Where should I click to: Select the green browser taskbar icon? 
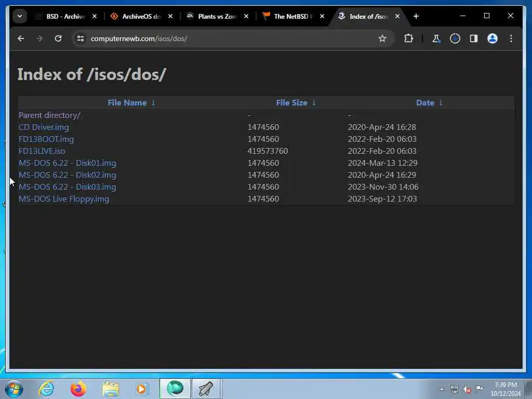(175, 389)
